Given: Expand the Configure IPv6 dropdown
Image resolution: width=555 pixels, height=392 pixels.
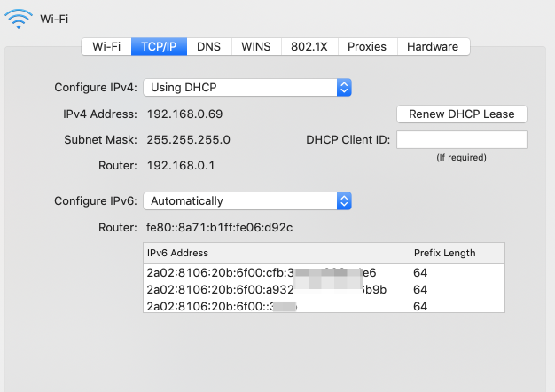Looking at the screenshot, I should tap(250, 201).
